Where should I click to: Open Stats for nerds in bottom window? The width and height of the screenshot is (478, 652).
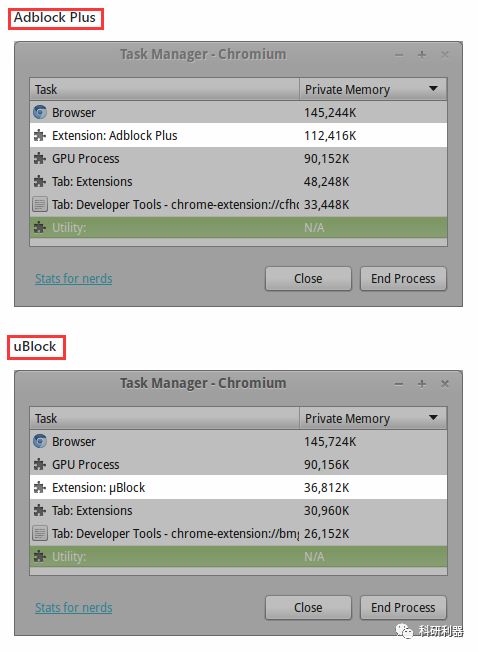(74, 608)
